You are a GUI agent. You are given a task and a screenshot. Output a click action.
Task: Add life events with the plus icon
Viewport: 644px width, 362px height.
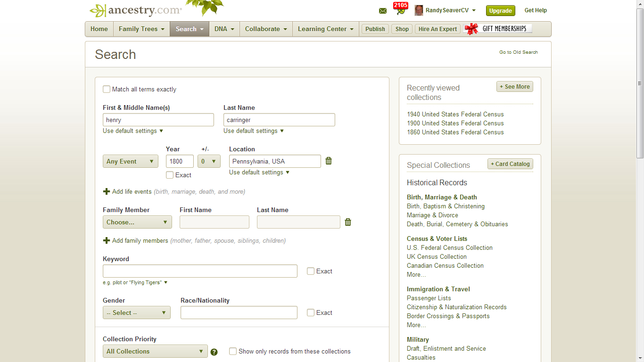(106, 191)
